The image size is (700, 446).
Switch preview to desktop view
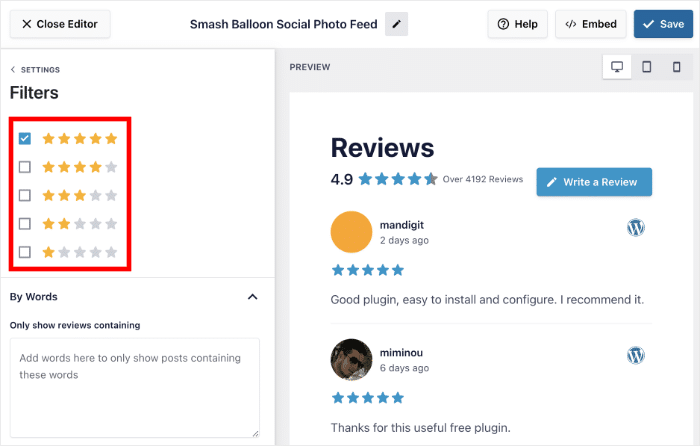point(617,67)
